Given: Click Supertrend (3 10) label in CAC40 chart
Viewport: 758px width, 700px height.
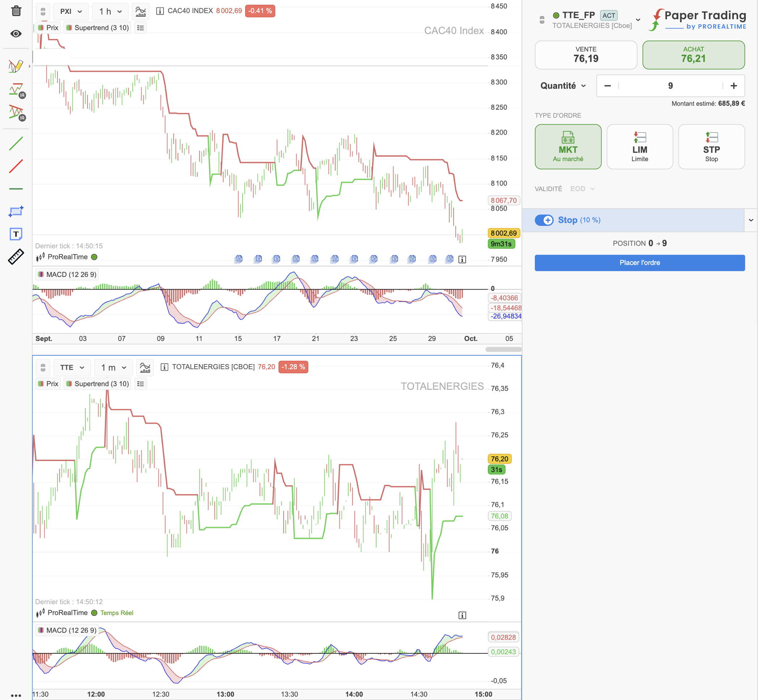Looking at the screenshot, I should click(x=97, y=27).
